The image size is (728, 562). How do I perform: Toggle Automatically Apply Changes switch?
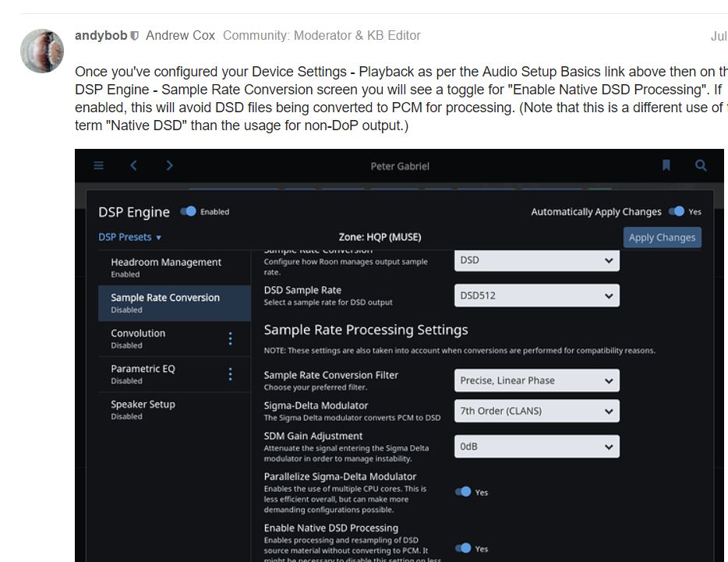click(x=677, y=211)
